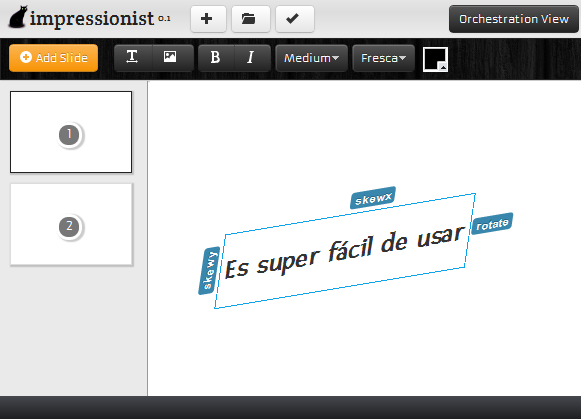This screenshot has height=419, width=581.
Task: Click the skewy transform handle
Action: pos(209,270)
